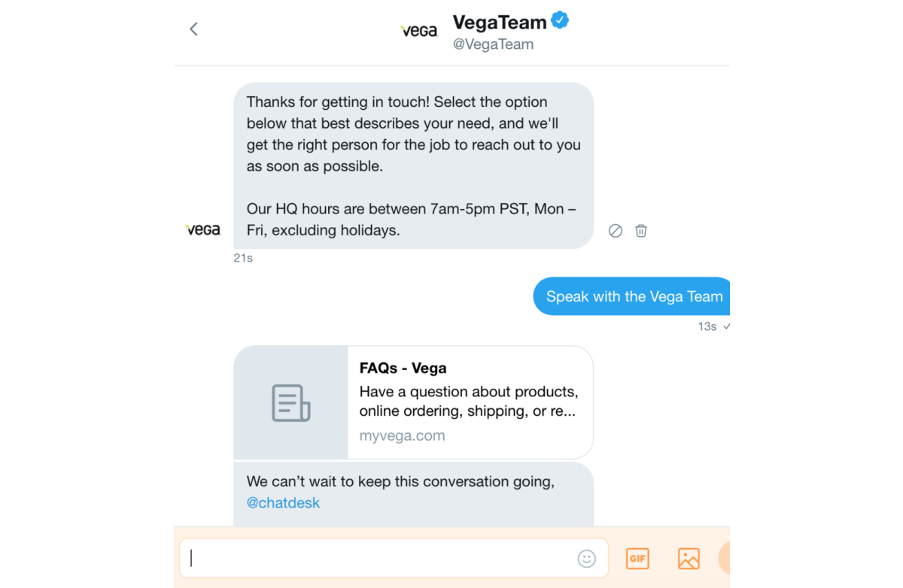Image resolution: width=903 pixels, height=588 pixels.
Task: Click the 13s sent checkmark timestamp
Action: (x=713, y=326)
